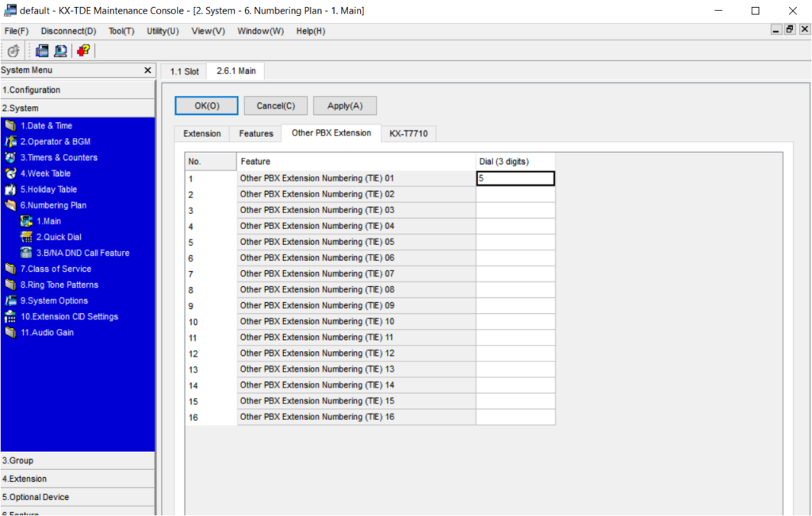The width and height of the screenshot is (812, 516).
Task: Open Extension CID Settings phone icon
Action: click(10, 316)
